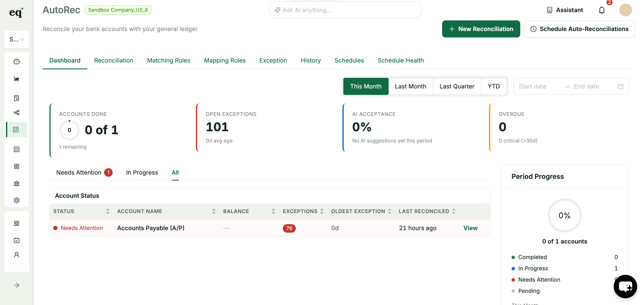The width and height of the screenshot is (644, 305).
Task: View Accounts Payable (A/P) details
Action: pos(470,228)
